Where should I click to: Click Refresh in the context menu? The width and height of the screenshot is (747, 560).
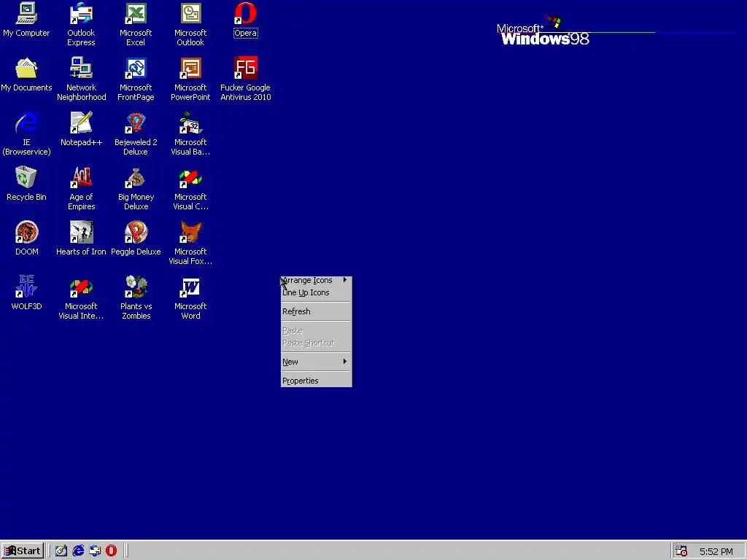pos(316,311)
